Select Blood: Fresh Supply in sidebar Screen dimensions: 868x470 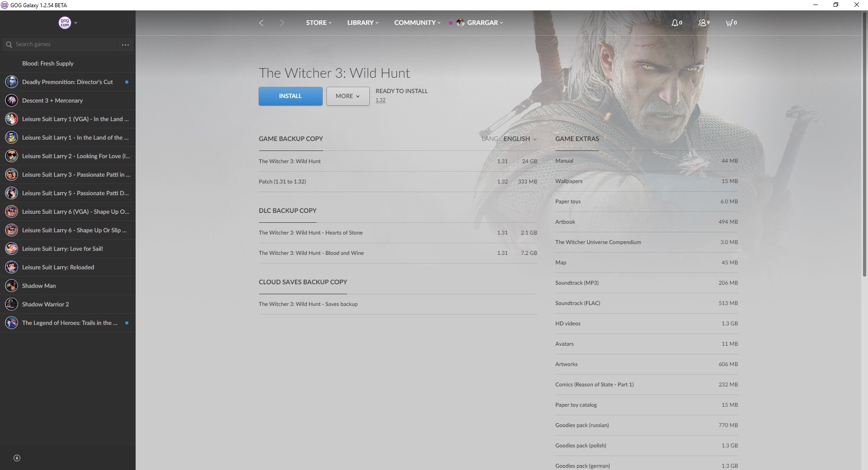(x=68, y=63)
